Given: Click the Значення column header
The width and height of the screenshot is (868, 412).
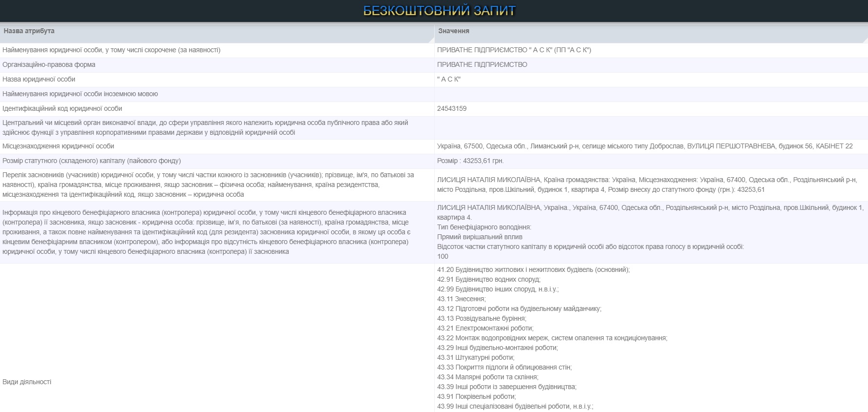Looking at the screenshot, I should coord(453,31).
